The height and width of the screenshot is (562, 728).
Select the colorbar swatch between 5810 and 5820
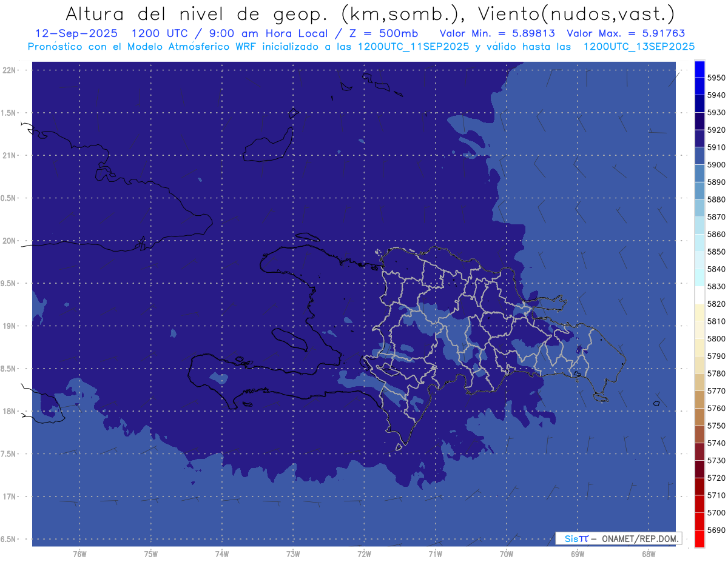click(699, 312)
